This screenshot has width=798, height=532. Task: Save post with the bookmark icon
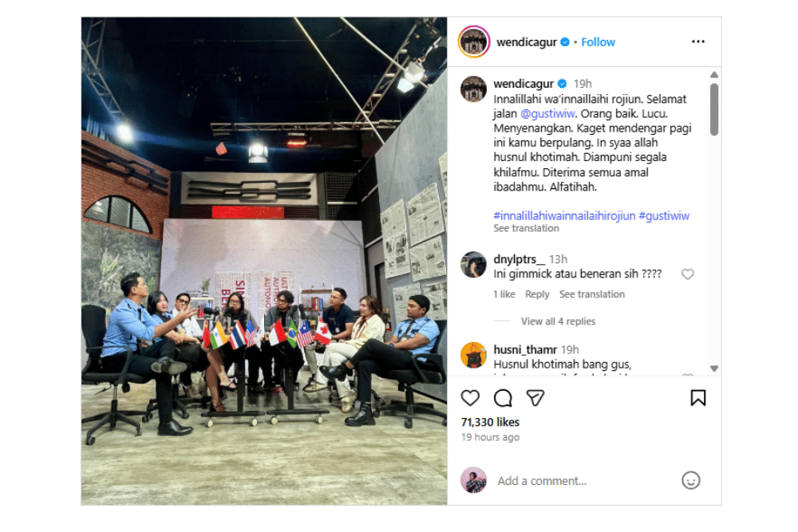tap(697, 398)
